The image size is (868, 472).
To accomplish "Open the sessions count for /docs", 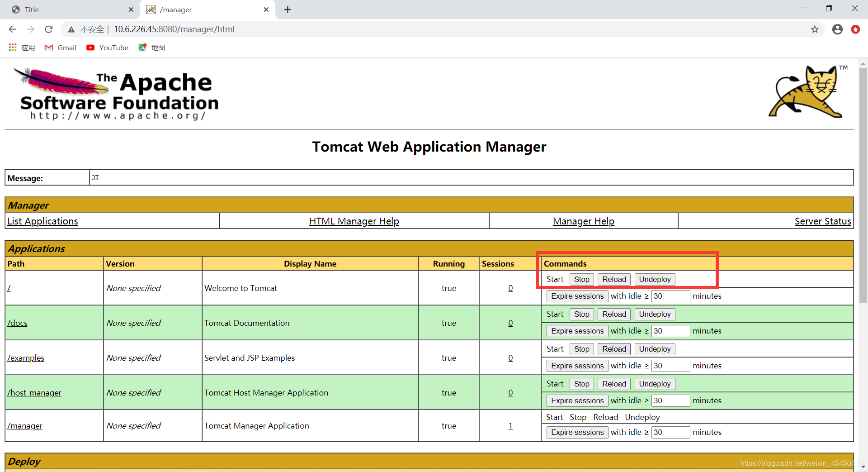I will click(x=510, y=323).
